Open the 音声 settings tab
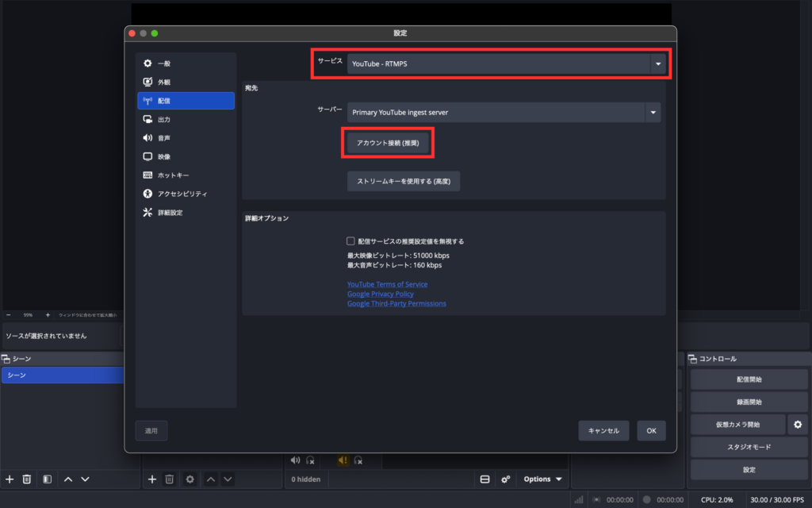 [186, 138]
